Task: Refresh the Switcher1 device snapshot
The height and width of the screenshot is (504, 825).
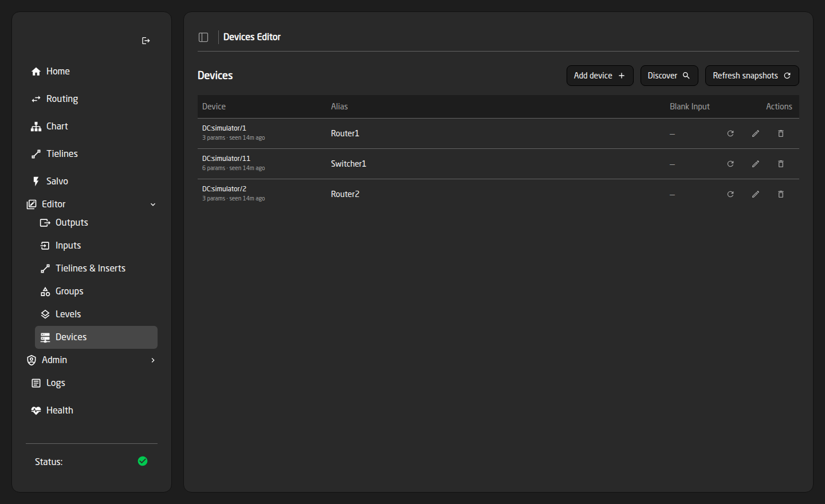Action: (x=730, y=164)
